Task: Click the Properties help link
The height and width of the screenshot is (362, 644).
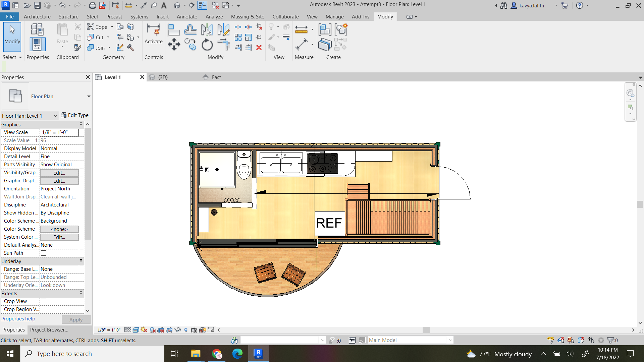Action: (18, 318)
